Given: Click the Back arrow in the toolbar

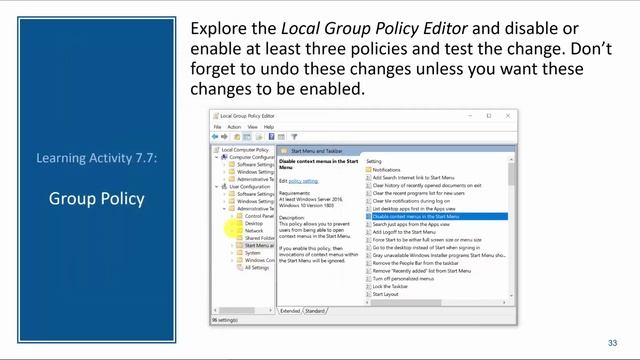Looking at the screenshot, I should (215, 137).
